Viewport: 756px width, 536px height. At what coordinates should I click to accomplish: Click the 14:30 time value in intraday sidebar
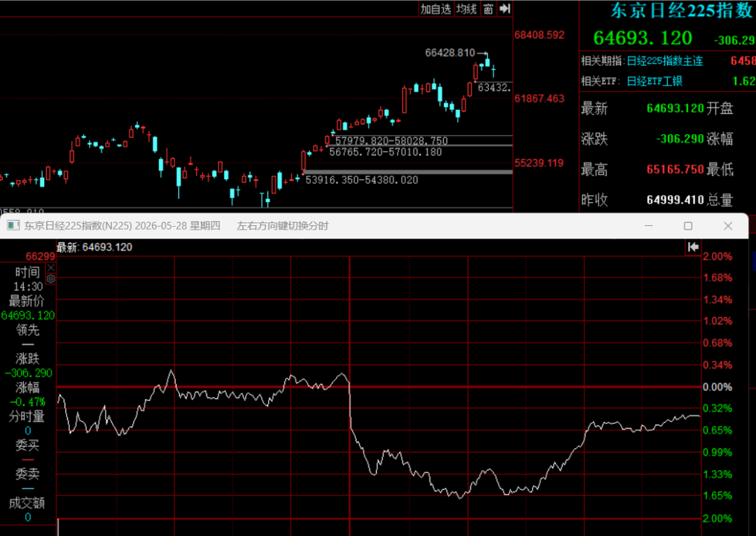(x=28, y=287)
